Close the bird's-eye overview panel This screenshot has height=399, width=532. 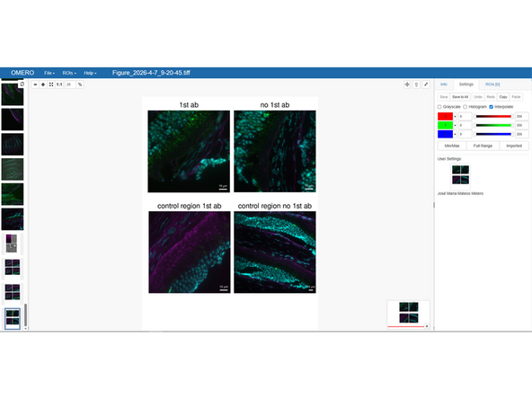point(427,326)
